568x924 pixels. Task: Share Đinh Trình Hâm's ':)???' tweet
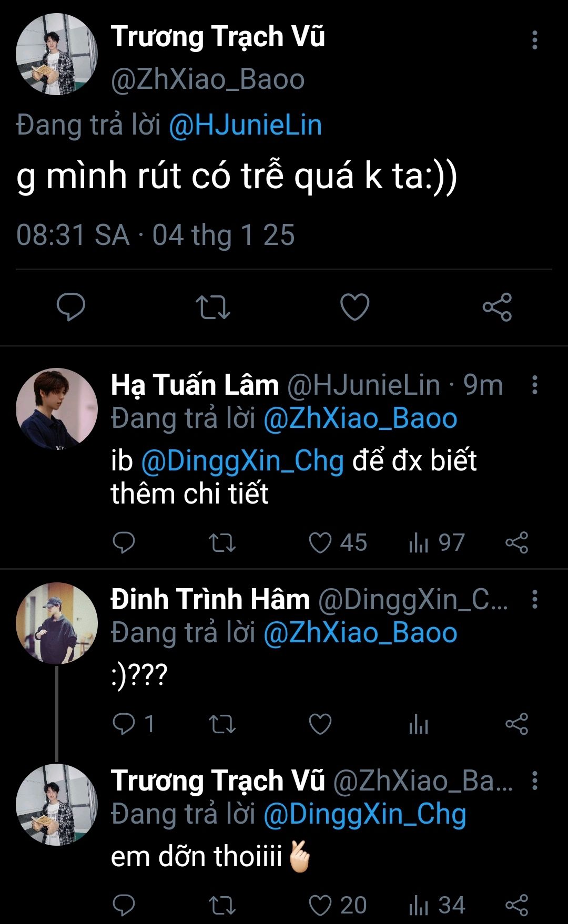point(516,724)
